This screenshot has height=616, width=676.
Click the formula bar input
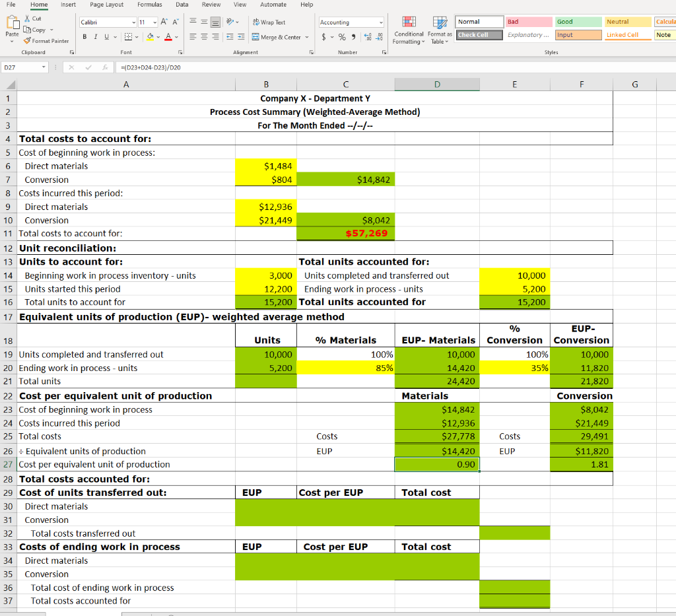coord(395,67)
